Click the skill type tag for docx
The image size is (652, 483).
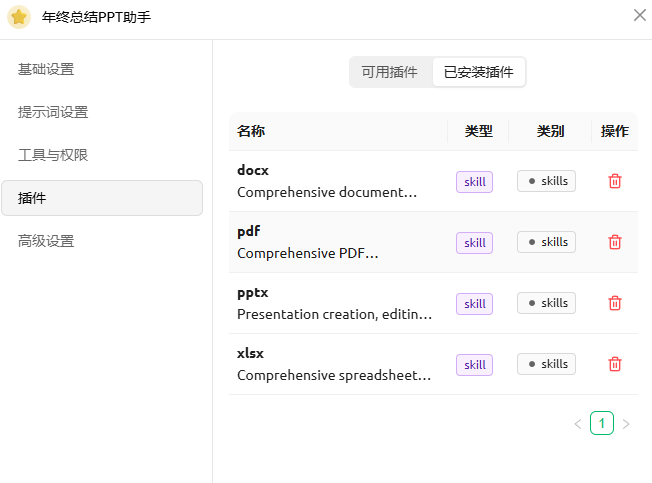(x=474, y=182)
